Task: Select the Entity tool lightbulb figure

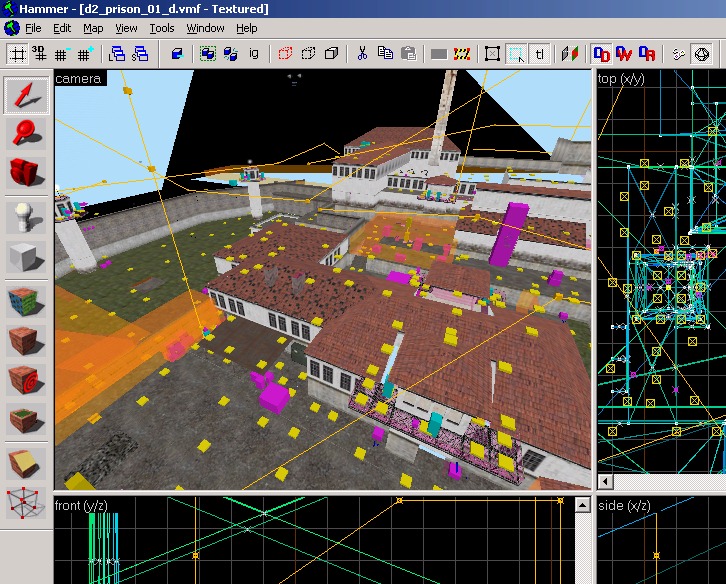Action: (x=26, y=217)
